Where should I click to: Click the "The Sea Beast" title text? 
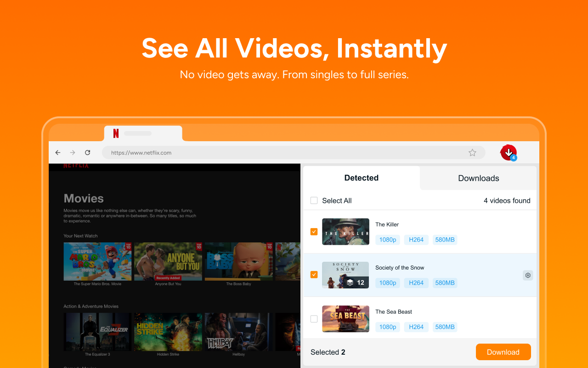click(394, 312)
